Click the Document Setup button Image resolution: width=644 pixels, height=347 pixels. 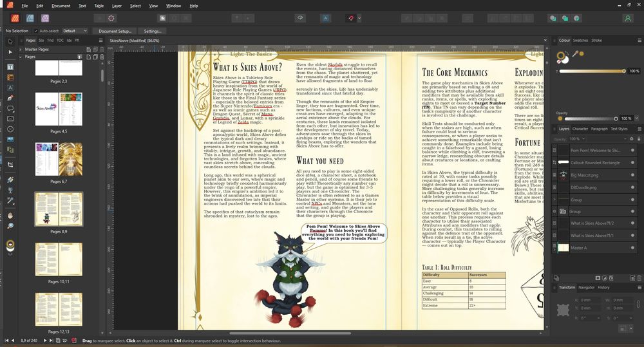(x=115, y=31)
